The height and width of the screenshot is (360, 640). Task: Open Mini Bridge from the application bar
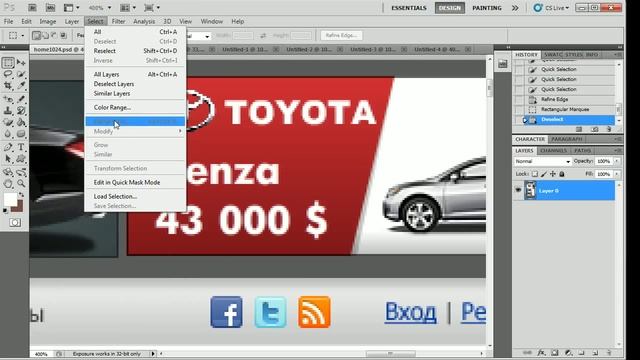coord(50,8)
